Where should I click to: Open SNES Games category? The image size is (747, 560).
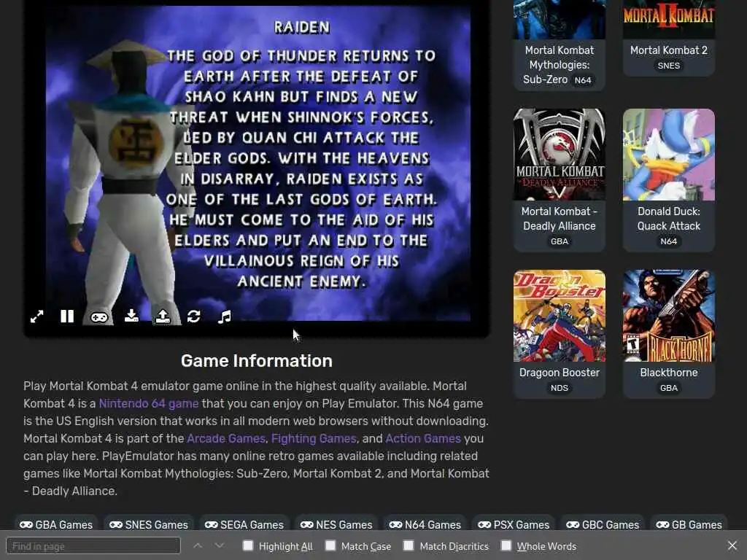point(149,524)
